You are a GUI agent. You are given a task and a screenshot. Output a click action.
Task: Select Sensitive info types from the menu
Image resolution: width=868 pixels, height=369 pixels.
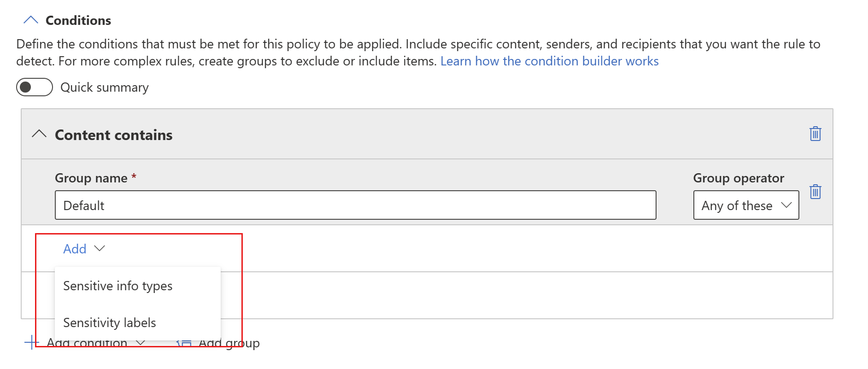tap(118, 286)
